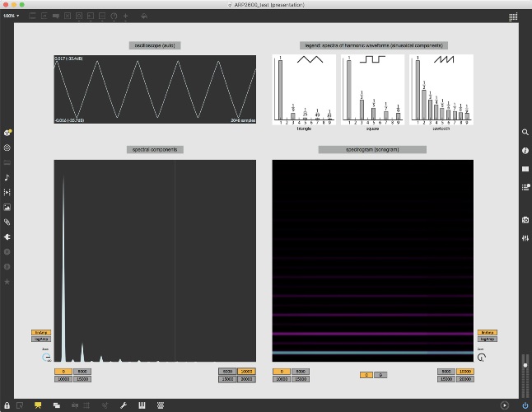Click the square wave legend chart
The image size is (532, 412).
372,90
